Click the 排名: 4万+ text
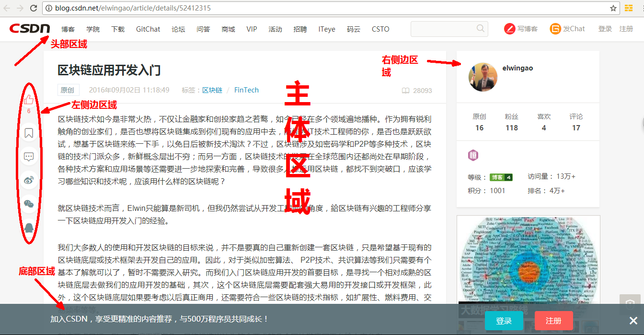The width and height of the screenshot is (644, 335). [546, 190]
